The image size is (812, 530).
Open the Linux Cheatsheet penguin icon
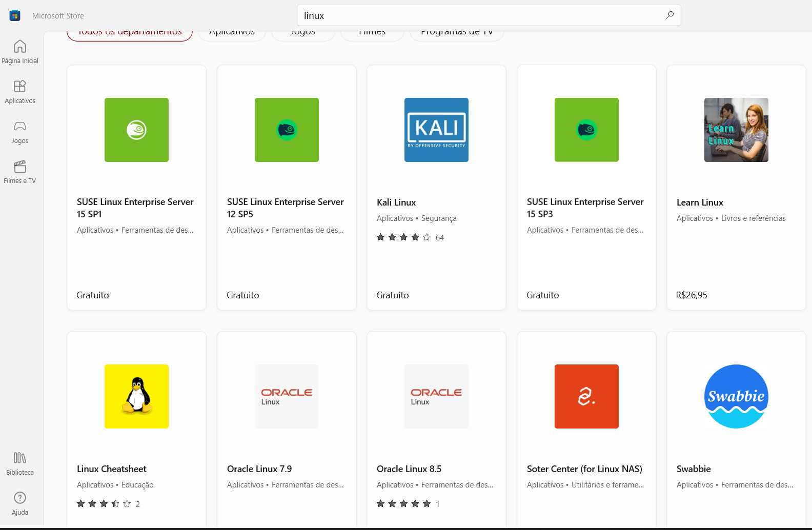point(136,396)
